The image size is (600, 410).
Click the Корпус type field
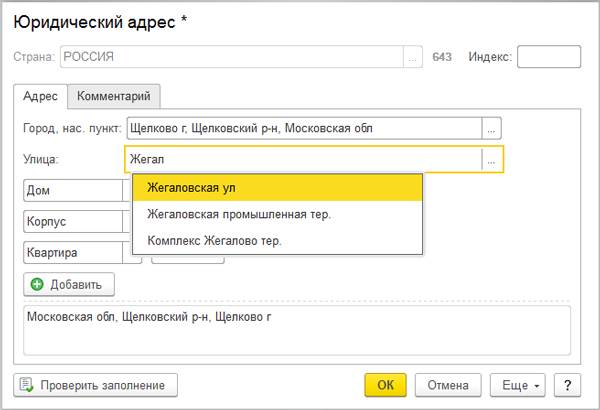(73, 222)
